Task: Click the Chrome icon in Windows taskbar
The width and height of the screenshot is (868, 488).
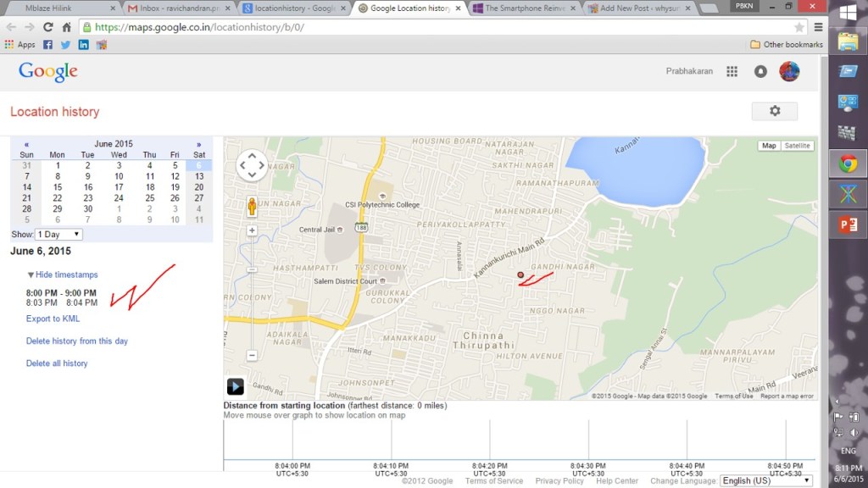Action: coord(848,163)
